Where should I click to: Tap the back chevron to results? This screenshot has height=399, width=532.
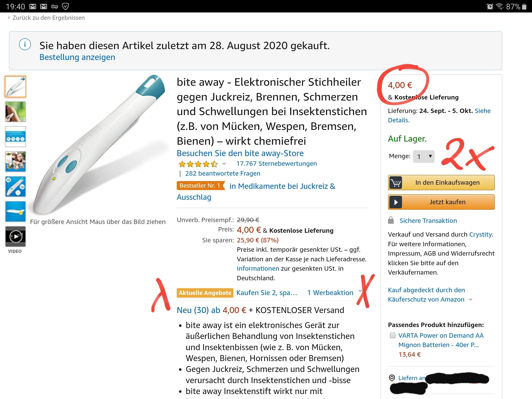coord(9,18)
